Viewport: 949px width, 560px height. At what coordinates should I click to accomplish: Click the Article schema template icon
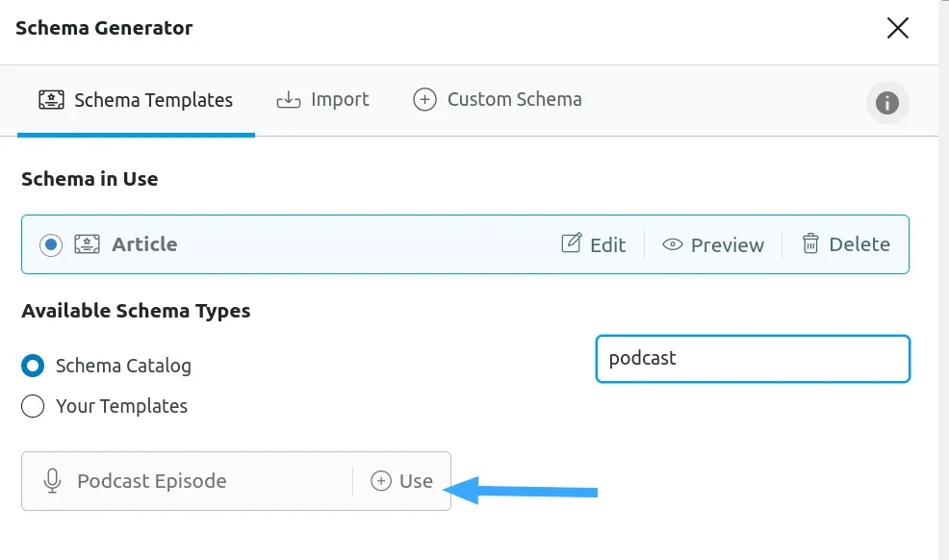coord(88,244)
